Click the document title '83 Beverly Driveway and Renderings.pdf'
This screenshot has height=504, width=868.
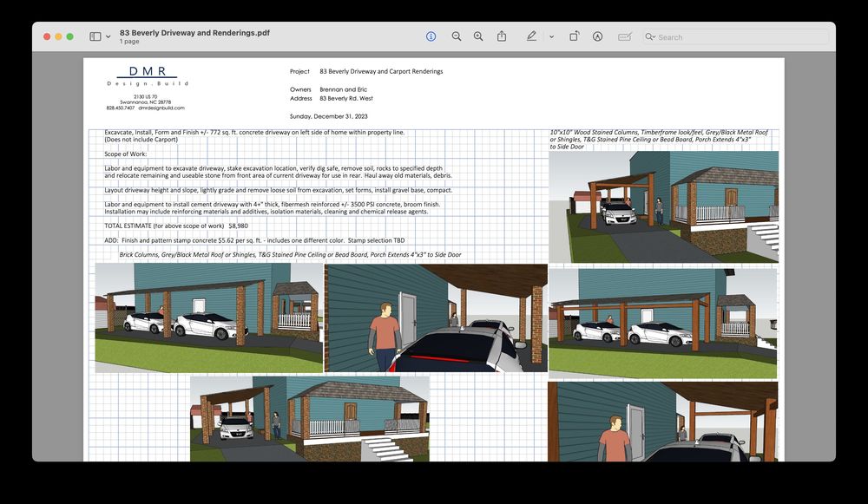[194, 32]
